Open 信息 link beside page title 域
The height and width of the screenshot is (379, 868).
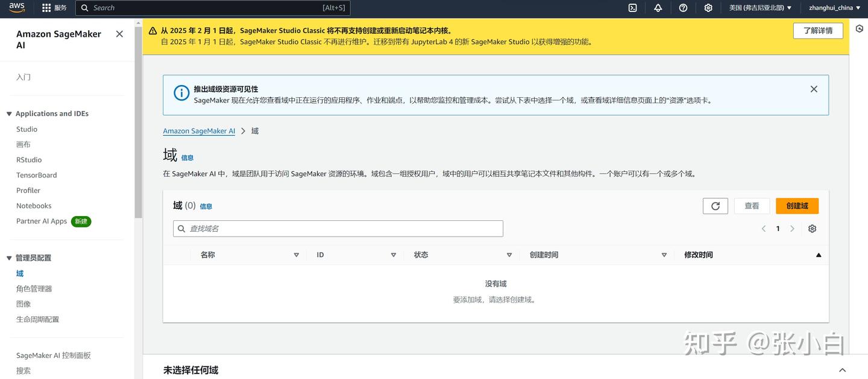coord(187,158)
